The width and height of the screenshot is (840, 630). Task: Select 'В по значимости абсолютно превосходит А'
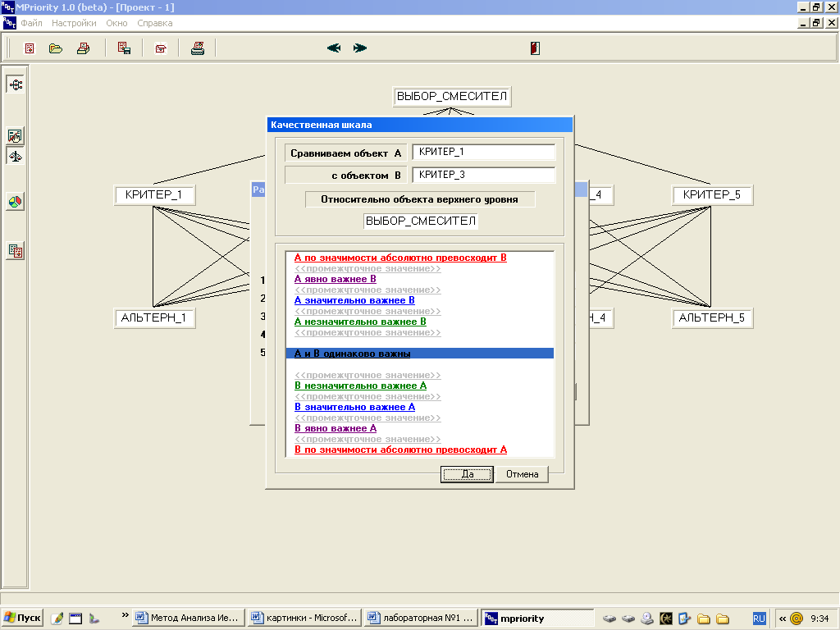pos(400,450)
